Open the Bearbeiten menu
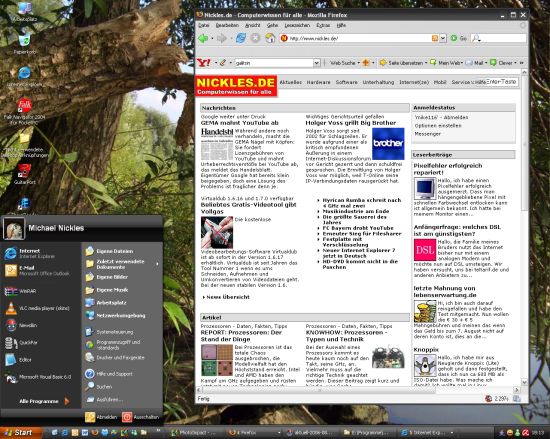550x439 pixels. tap(227, 25)
